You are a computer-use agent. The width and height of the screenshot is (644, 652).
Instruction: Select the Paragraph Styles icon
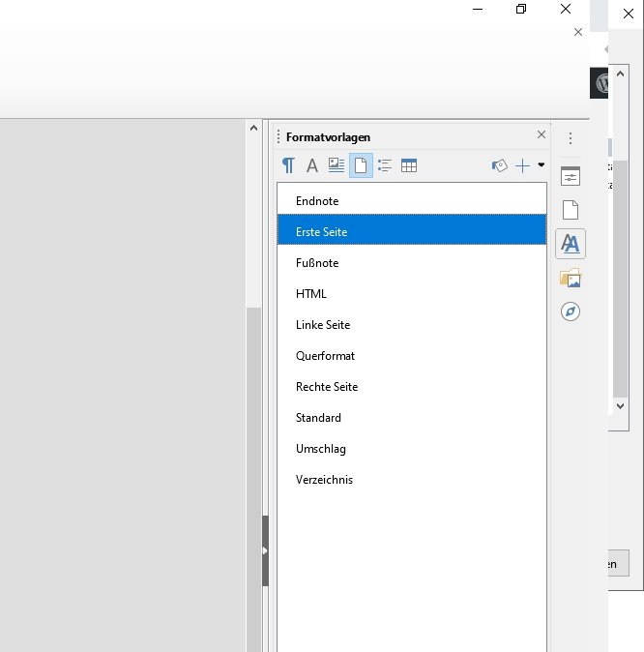[288, 165]
